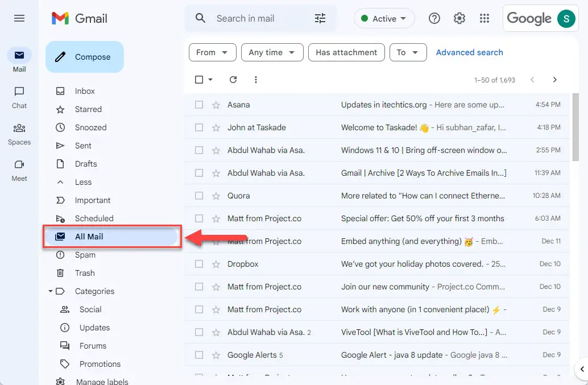Image resolution: width=588 pixels, height=385 pixels.
Task: Select the John at Taskade email checkbox
Action: (199, 127)
